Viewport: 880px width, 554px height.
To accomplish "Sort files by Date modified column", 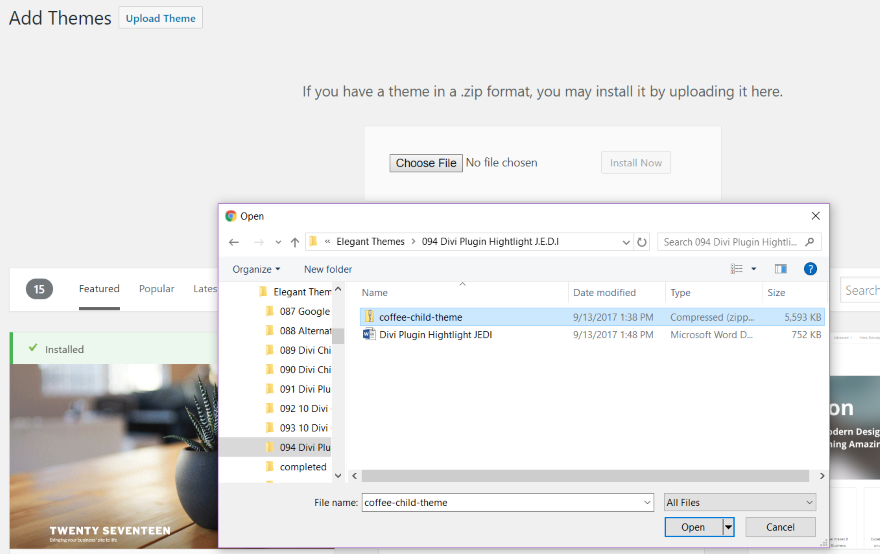I will [x=603, y=293].
